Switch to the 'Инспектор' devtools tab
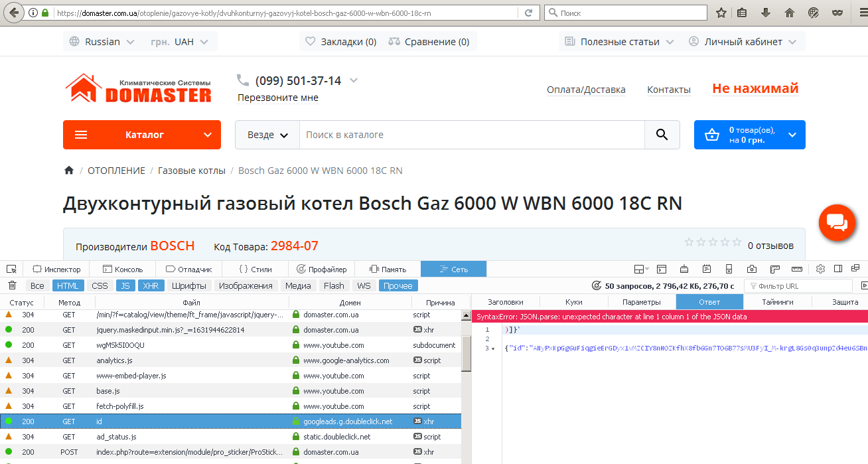This screenshot has height=464, width=868. (x=56, y=269)
